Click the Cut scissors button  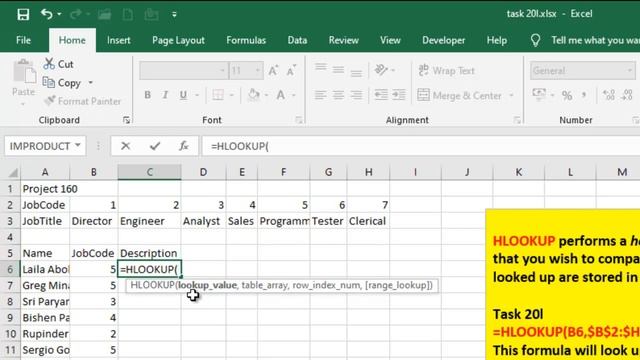[x=58, y=64]
